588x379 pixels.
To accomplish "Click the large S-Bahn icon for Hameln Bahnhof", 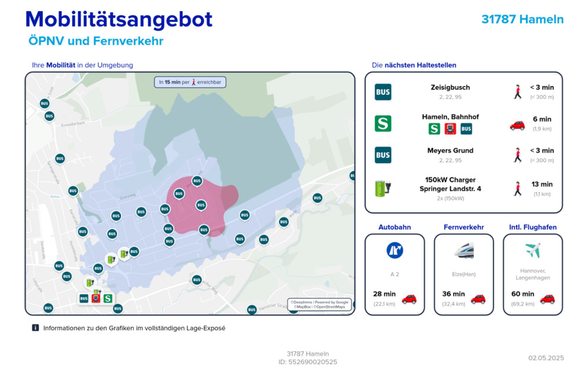I will tap(383, 124).
